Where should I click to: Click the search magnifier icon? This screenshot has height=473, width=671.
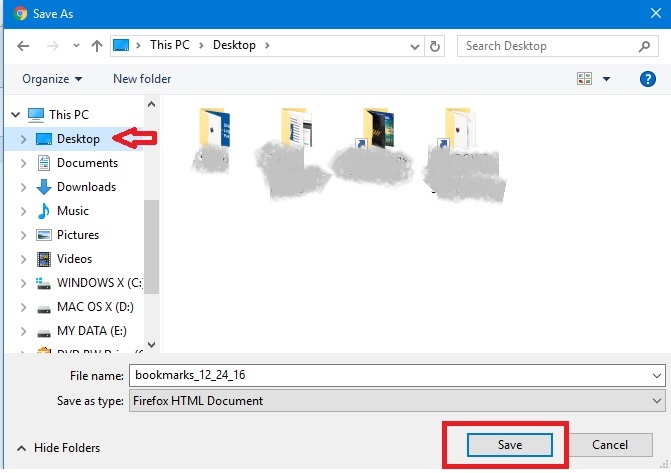(x=645, y=46)
